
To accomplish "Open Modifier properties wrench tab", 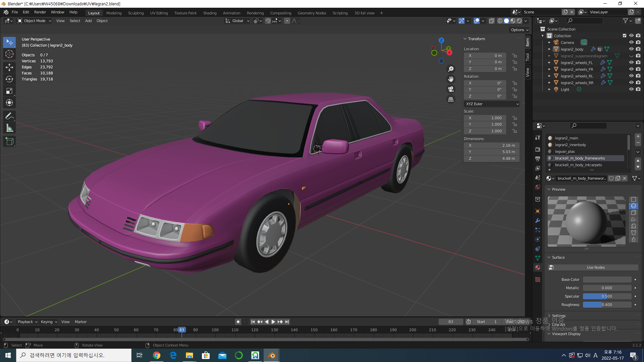I will tap(538, 221).
